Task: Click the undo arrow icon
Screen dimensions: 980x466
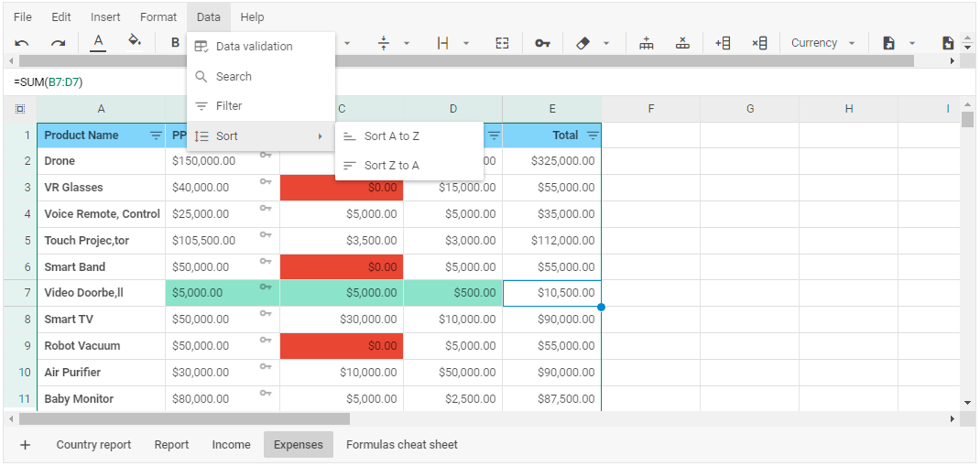Action: (23, 43)
